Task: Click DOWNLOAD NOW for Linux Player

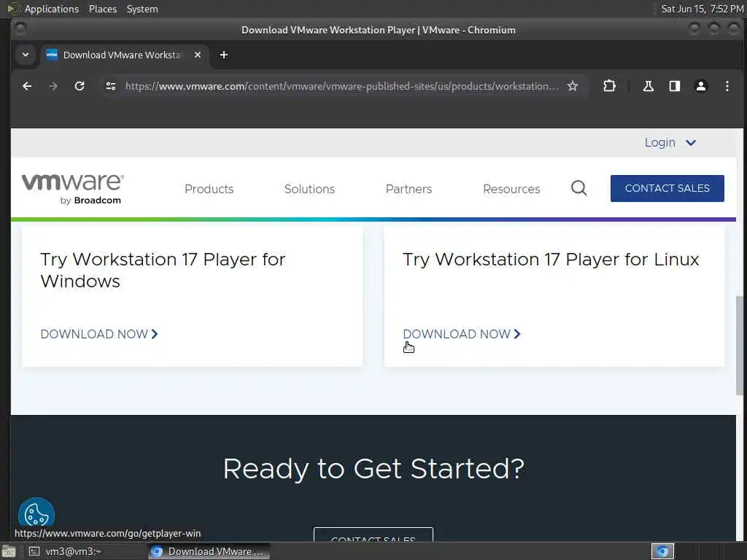Action: (x=462, y=334)
